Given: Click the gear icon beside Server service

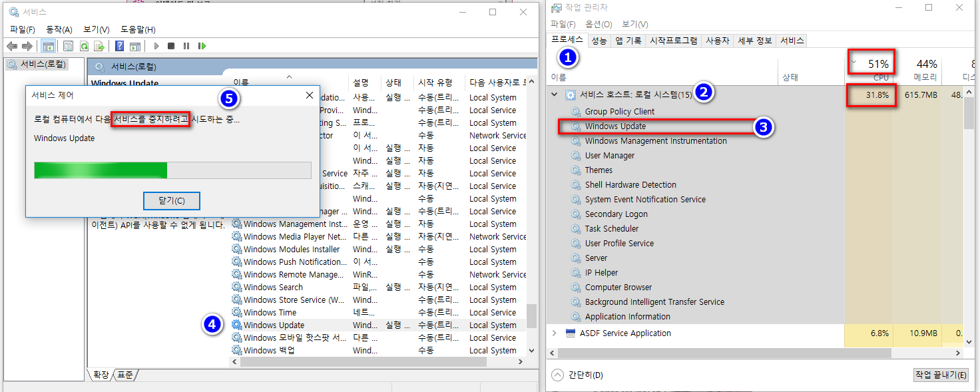Looking at the screenshot, I should coord(576,258).
